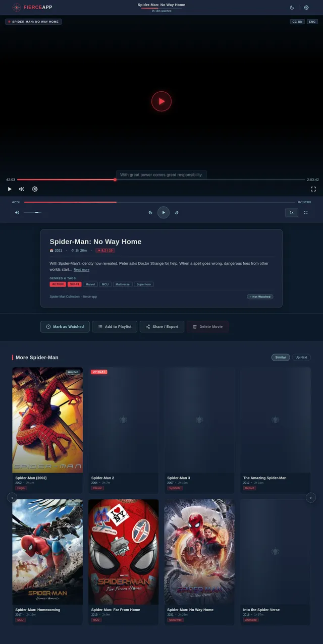
Task: Click Add to Playlist button
Action: 115,327
